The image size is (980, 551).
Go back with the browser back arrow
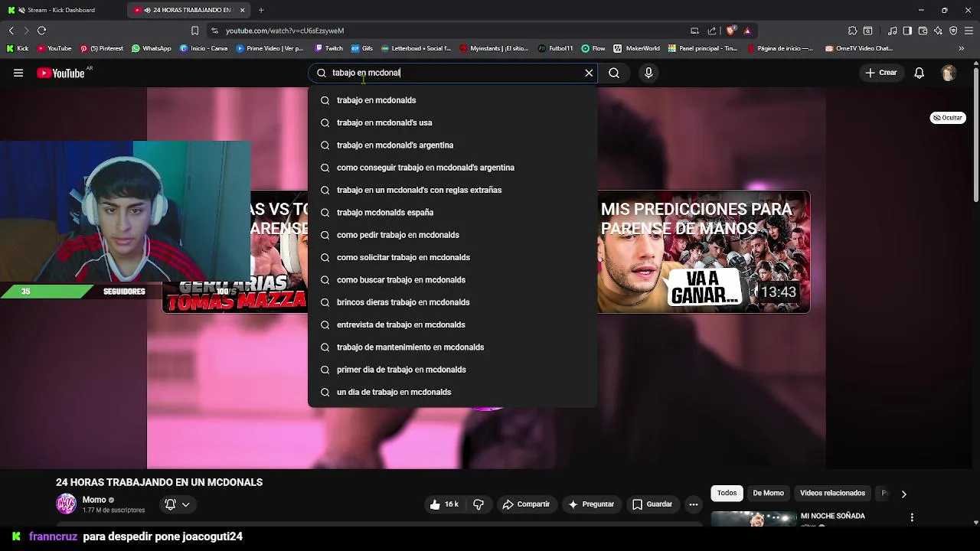[11, 31]
